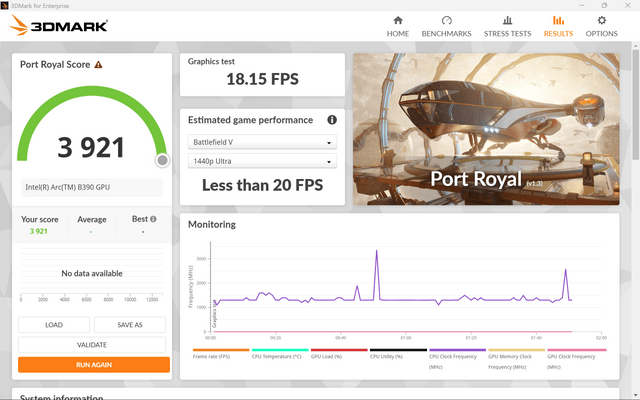This screenshot has width=640, height=400.
Task: Click the Monitoring heading
Action: tap(212, 224)
